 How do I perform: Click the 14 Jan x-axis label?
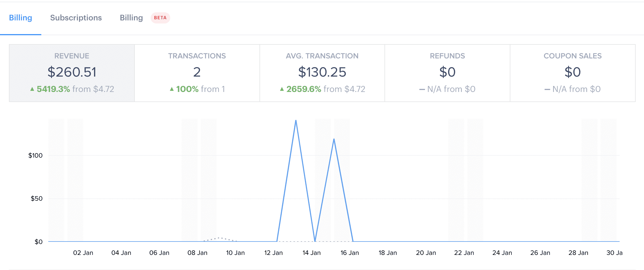pos(311,253)
